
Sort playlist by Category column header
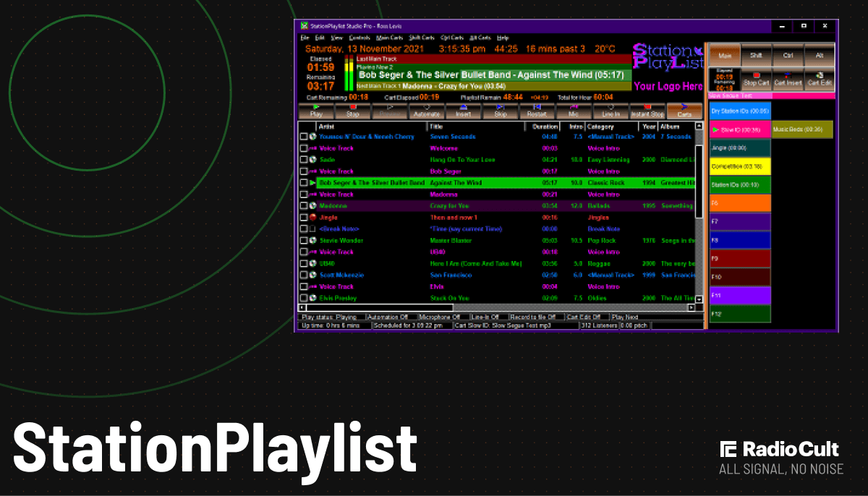click(611, 126)
